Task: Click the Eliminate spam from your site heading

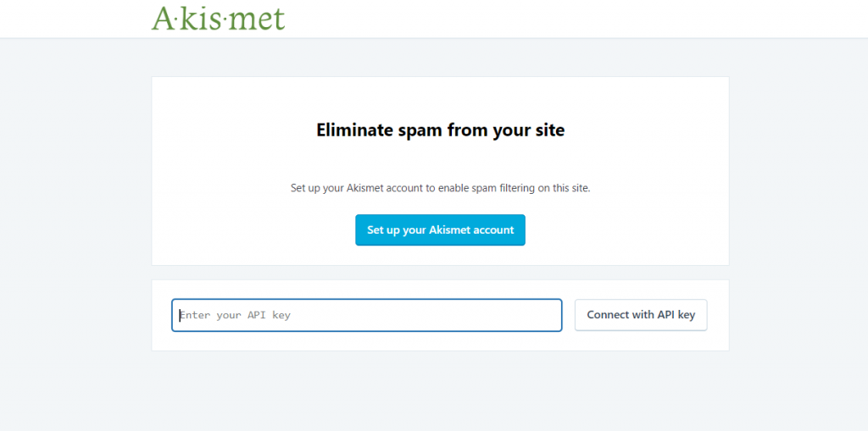Action: coord(440,130)
